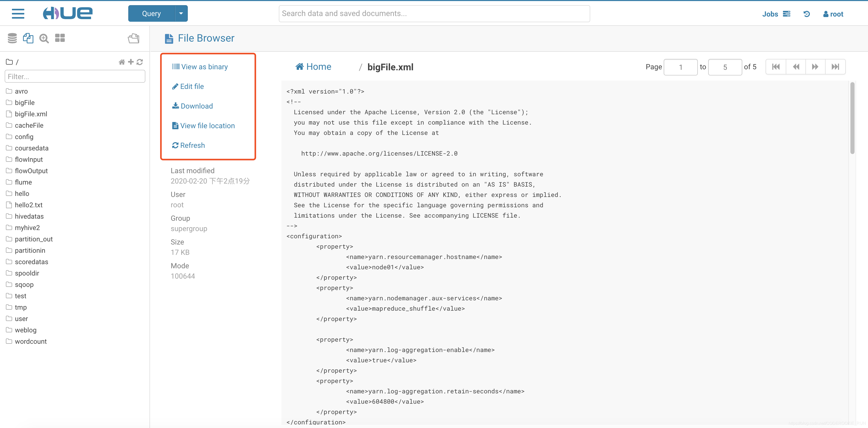
Task: Click the Apache license URL text
Action: click(x=379, y=154)
